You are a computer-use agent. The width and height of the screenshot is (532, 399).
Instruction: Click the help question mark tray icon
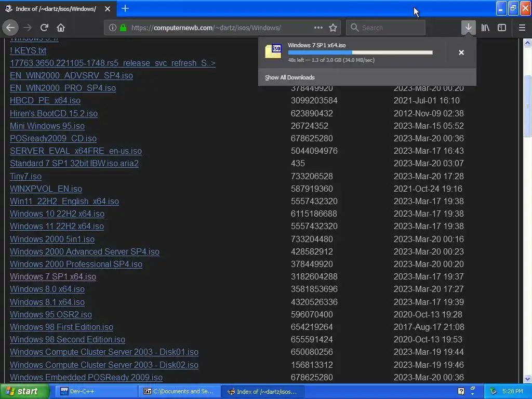tap(461, 391)
